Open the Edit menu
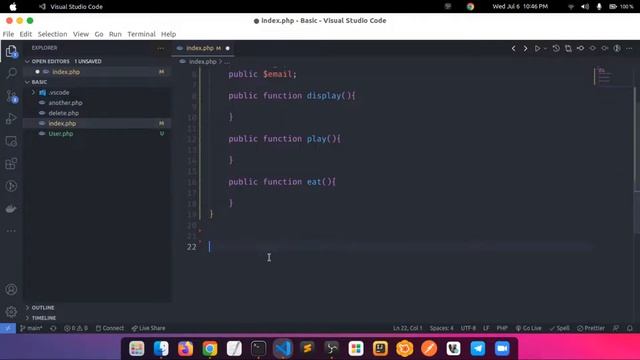 [x=25, y=34]
